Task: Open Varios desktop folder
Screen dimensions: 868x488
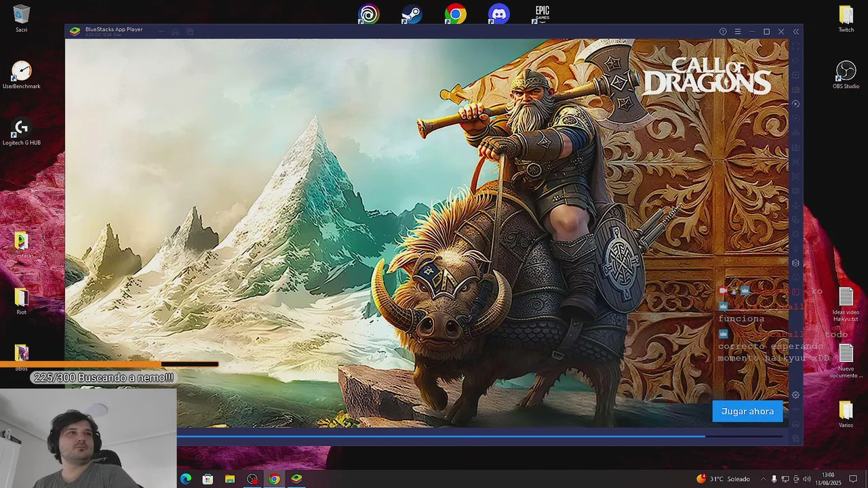Action: coord(846,413)
